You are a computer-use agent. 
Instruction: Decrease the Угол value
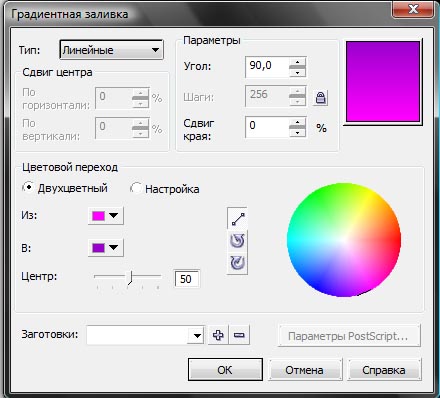297,72
